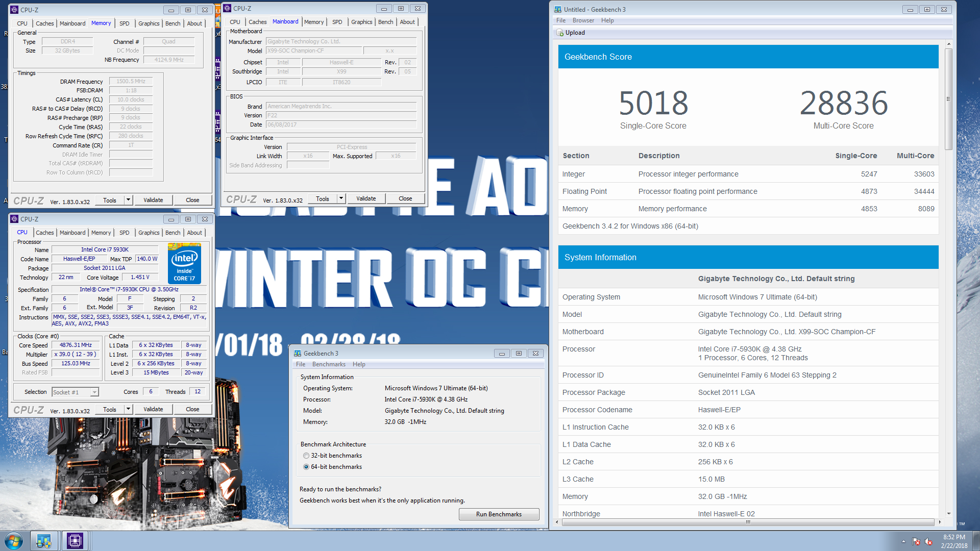
Task: Open the taskbar clock and date
Action: tap(954, 541)
